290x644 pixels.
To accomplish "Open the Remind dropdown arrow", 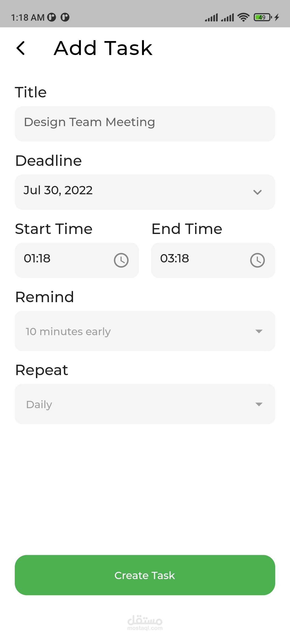I will click(259, 331).
